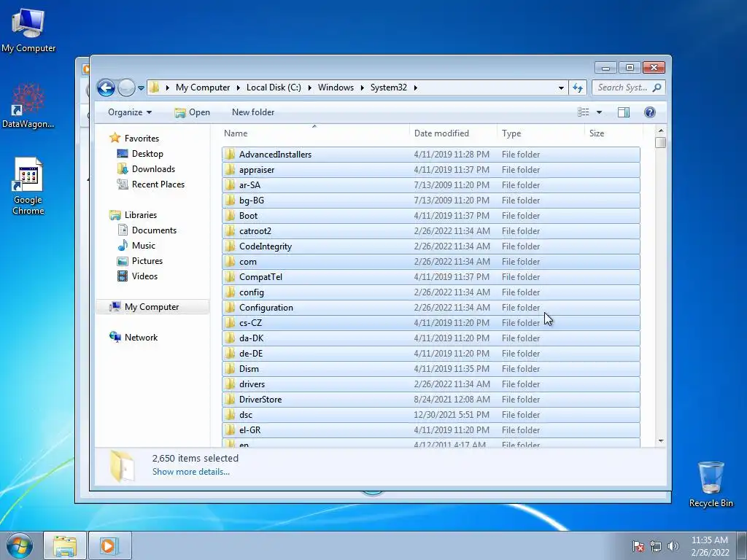Toggle the preview pane icon
The width and height of the screenshot is (747, 560).
[624, 112]
